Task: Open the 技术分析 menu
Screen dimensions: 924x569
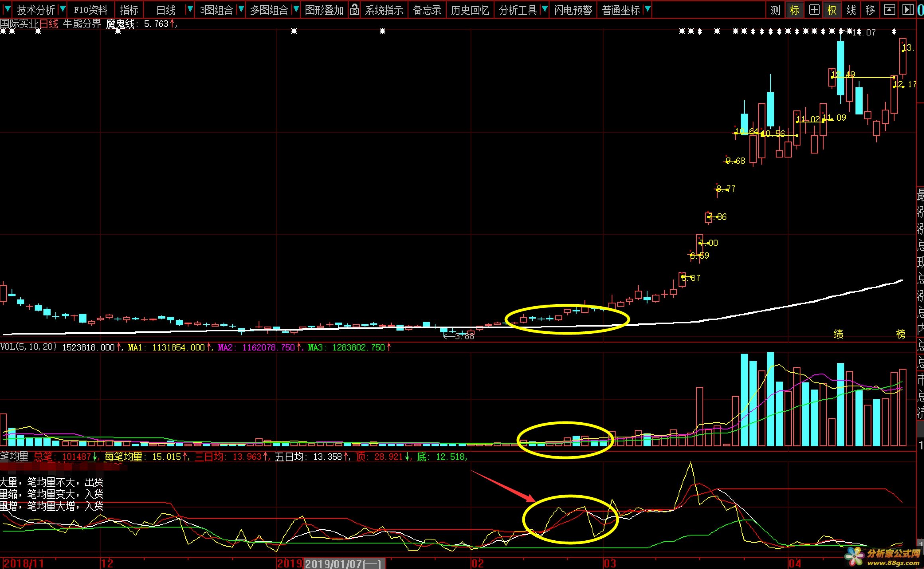Action: (x=35, y=10)
